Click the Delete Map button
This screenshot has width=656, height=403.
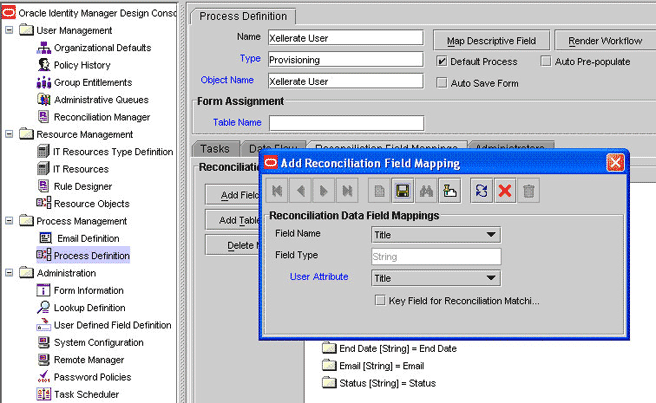233,245
